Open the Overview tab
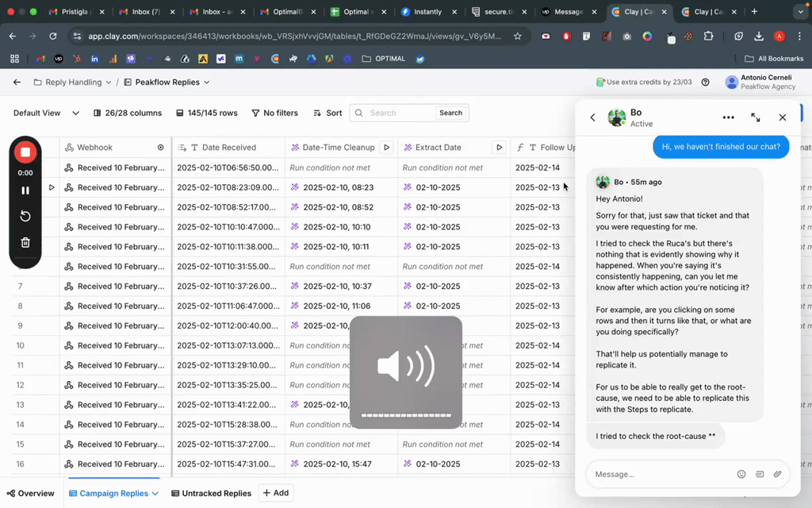The width and height of the screenshot is (812, 508). tap(30, 493)
